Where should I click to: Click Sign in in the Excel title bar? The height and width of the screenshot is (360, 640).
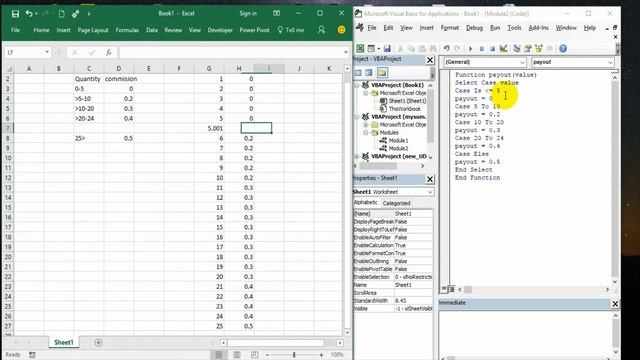248,13
